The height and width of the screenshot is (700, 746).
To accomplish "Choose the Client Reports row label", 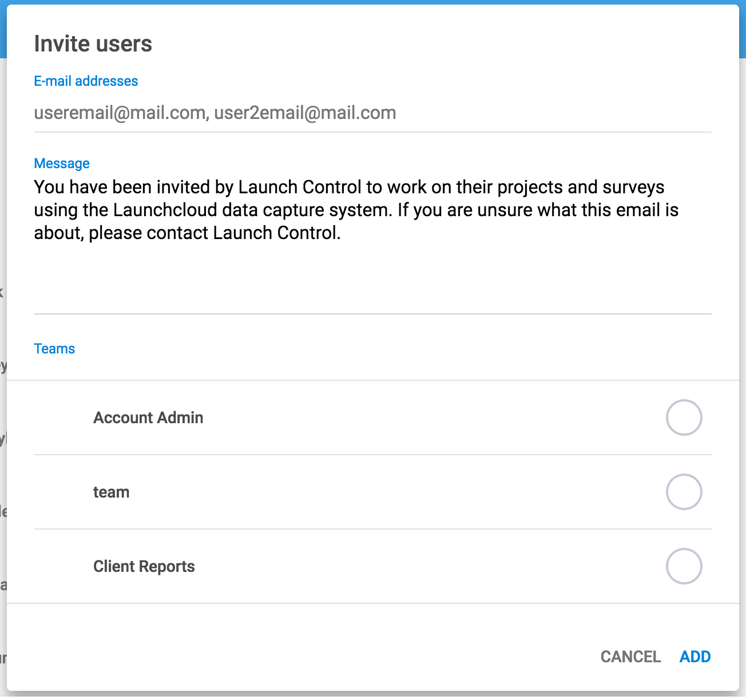I will click(144, 566).
